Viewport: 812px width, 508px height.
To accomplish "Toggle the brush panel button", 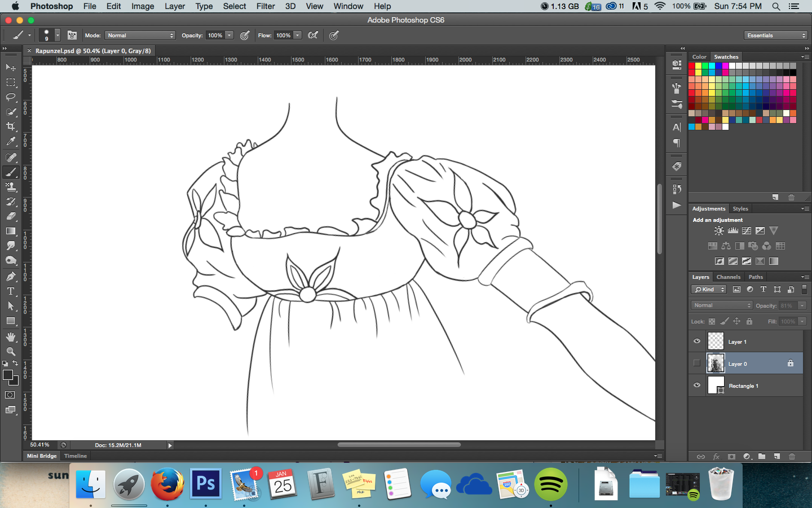I will [x=72, y=35].
